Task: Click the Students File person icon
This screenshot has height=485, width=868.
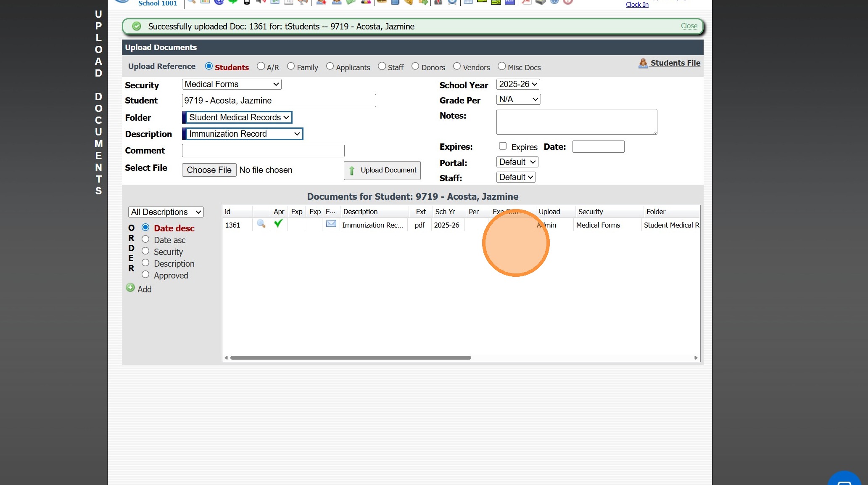Action: click(643, 64)
